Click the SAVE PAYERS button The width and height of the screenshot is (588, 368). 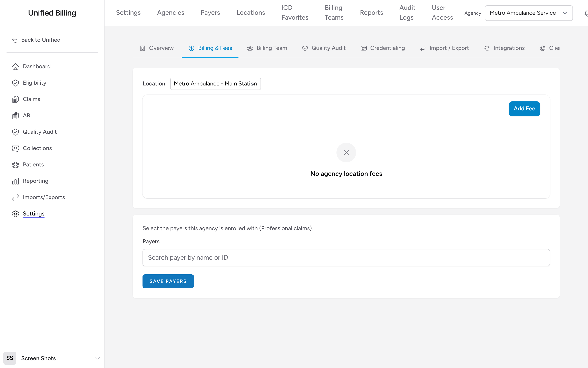[168, 281]
